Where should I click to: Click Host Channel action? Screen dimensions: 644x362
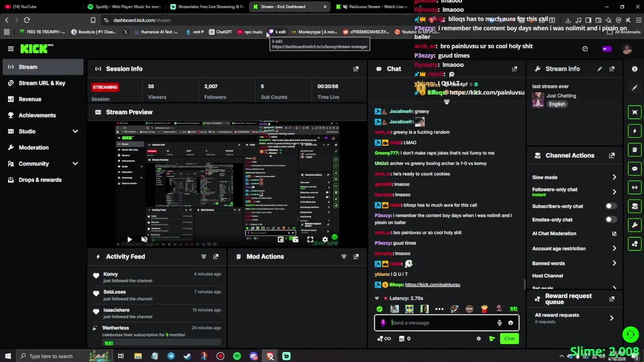[547, 276]
